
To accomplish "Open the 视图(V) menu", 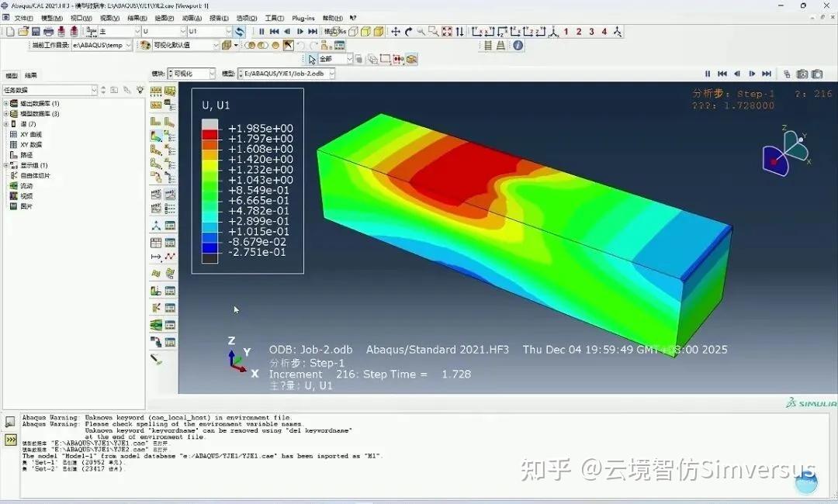I will tap(109, 18).
